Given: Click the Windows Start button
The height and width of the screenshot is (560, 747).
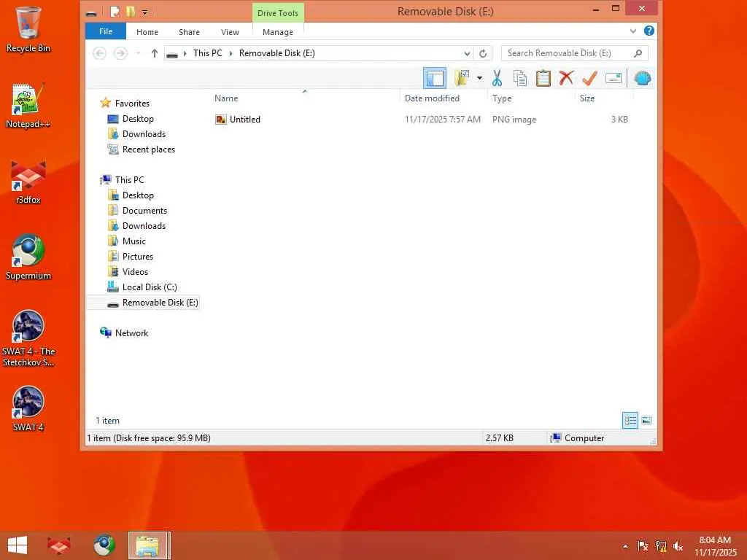Looking at the screenshot, I should (18, 545).
